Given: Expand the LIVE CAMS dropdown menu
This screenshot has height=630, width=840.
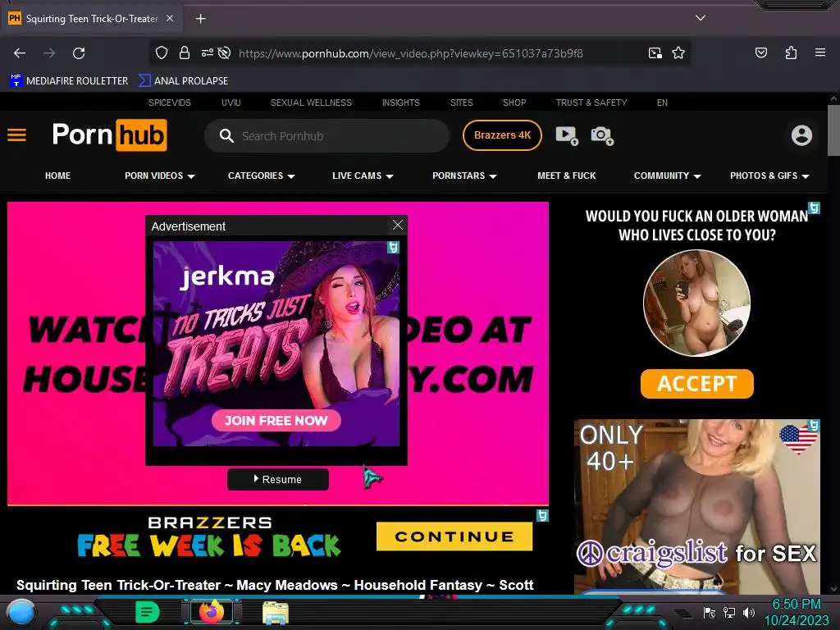Looking at the screenshot, I should pyautogui.click(x=363, y=176).
